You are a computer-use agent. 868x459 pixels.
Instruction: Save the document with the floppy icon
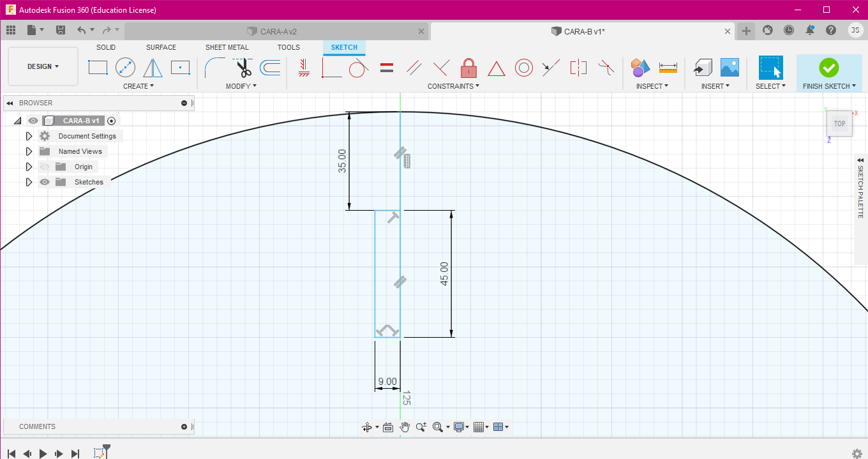61,30
